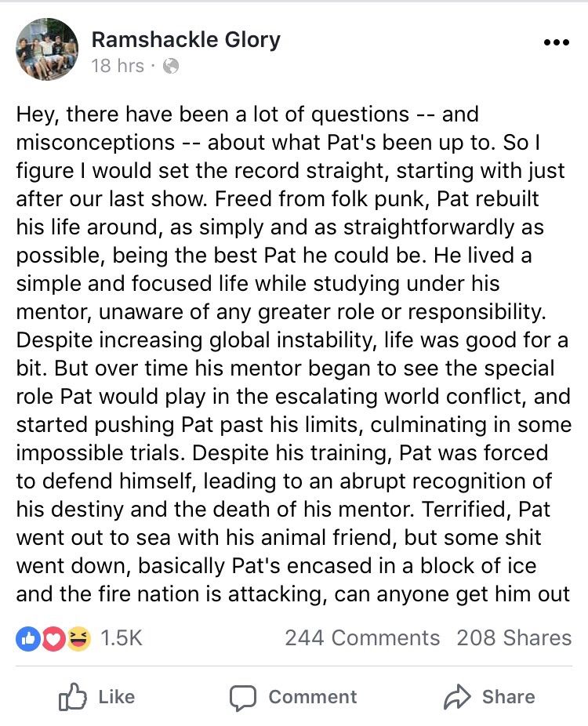Select the post body text area
Screen dimensions: 588x726
click(294, 353)
